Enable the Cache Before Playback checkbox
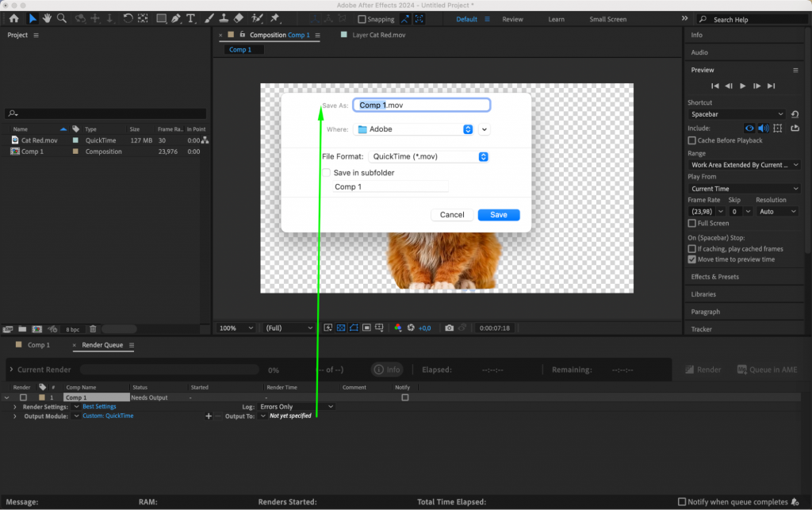 [x=691, y=140]
